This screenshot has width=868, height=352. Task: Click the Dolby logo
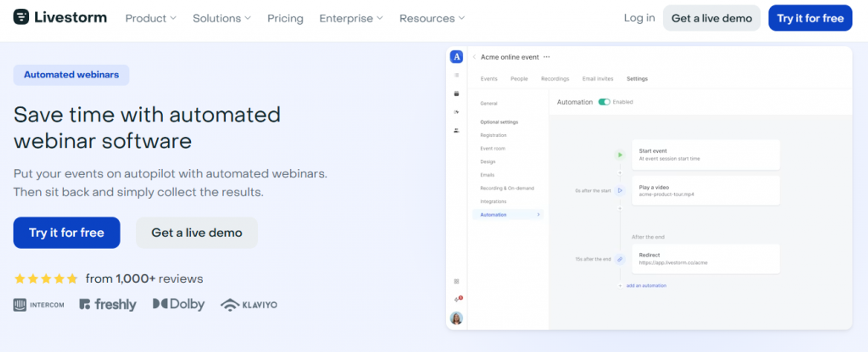point(179,304)
